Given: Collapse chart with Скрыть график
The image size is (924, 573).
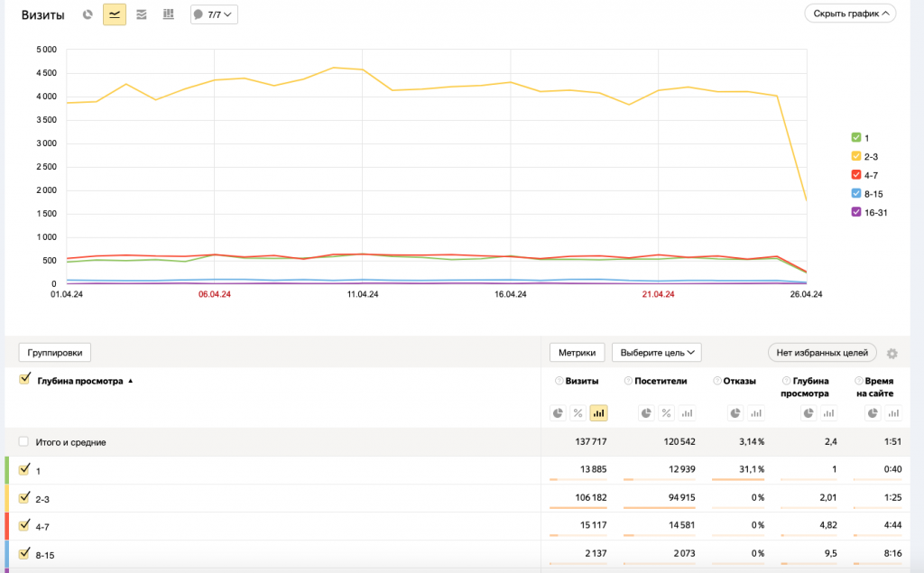Looking at the screenshot, I should pyautogui.click(x=850, y=14).
